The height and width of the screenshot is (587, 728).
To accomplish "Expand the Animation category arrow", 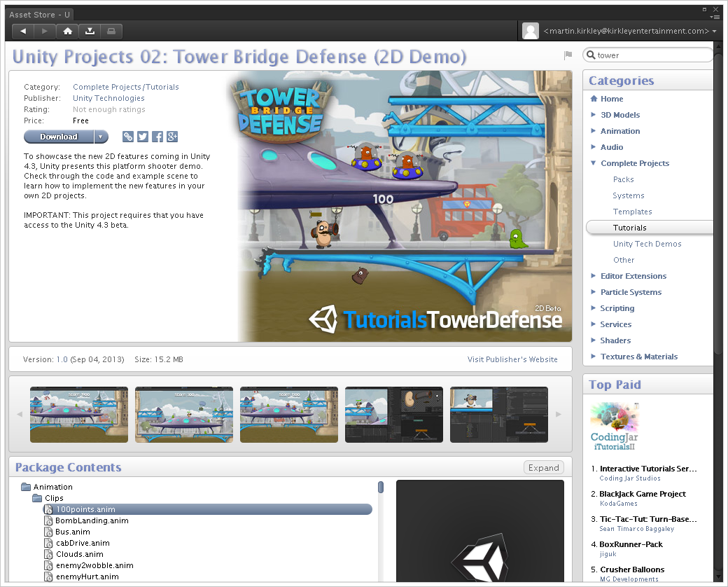I will (x=593, y=130).
